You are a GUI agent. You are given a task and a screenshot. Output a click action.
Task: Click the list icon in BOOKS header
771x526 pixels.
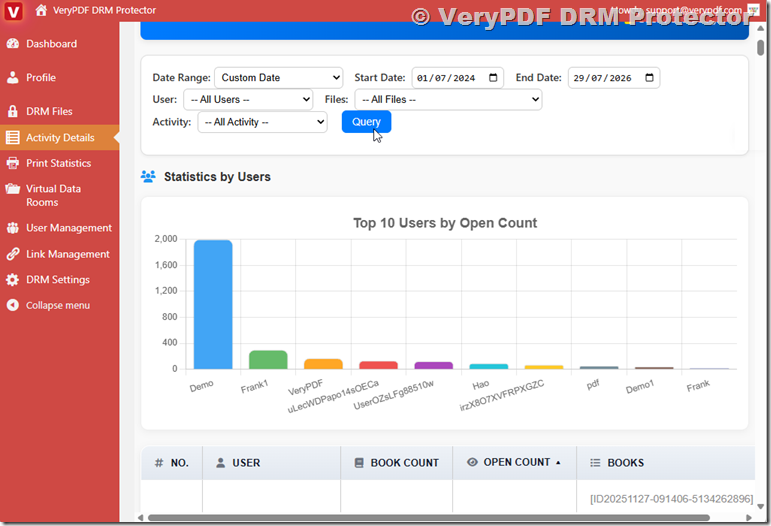click(x=595, y=463)
